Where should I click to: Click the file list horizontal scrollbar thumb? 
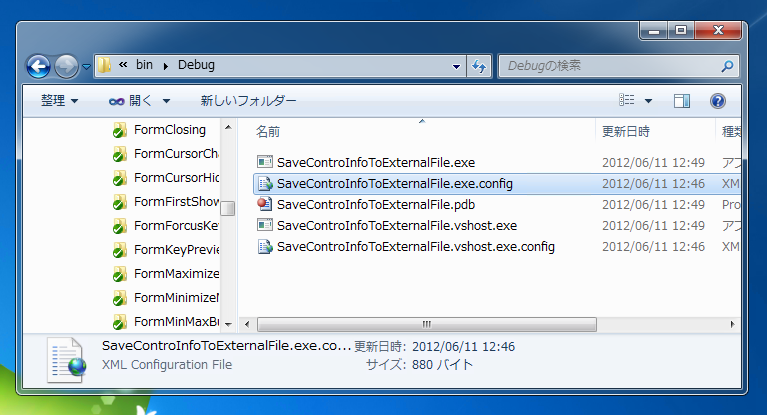click(427, 324)
